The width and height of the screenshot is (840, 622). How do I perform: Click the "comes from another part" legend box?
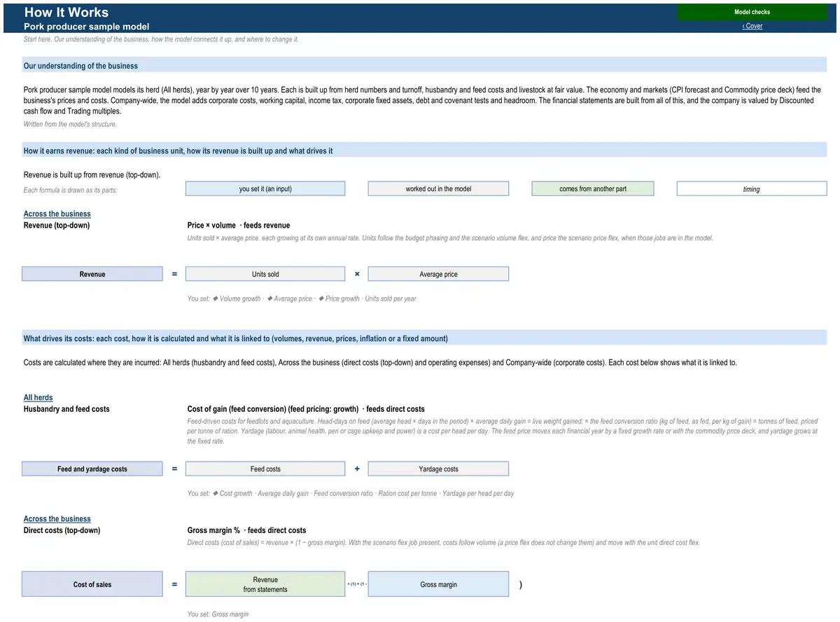(593, 189)
